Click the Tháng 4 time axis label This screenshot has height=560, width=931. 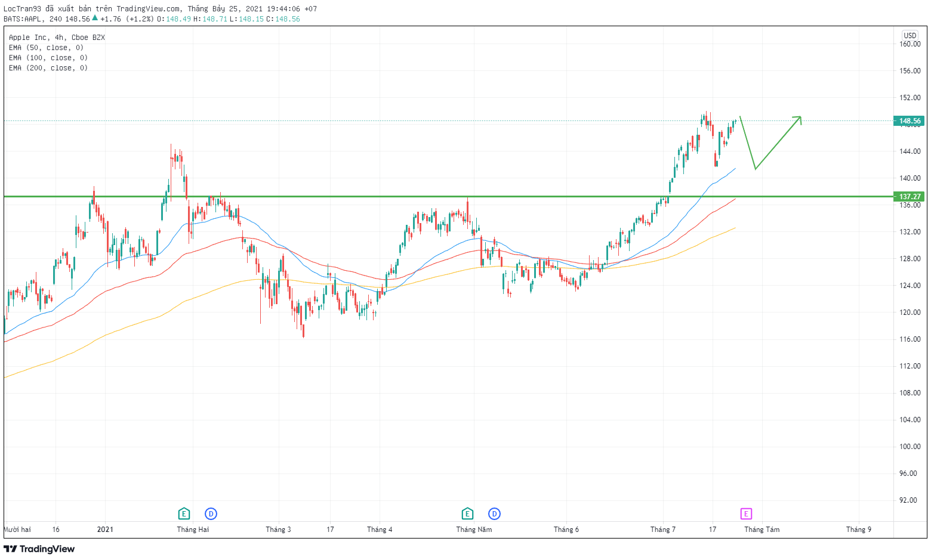tap(380, 530)
